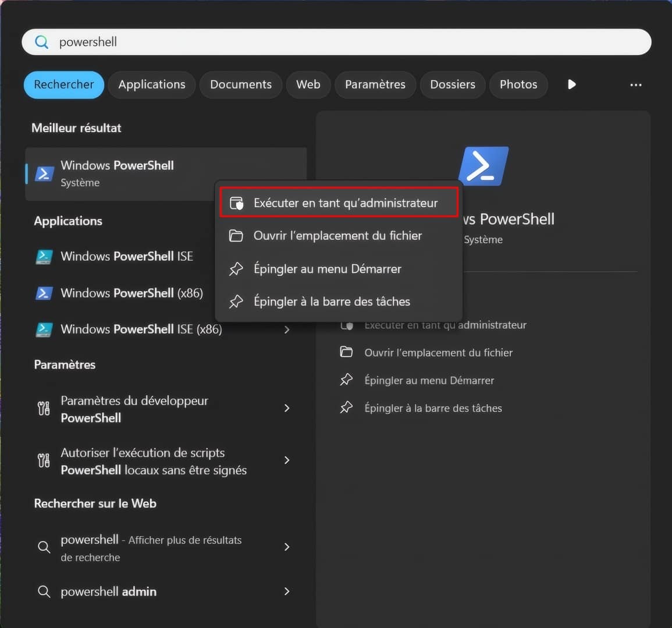Expand the powershell admin web suggestion

pyautogui.click(x=286, y=591)
